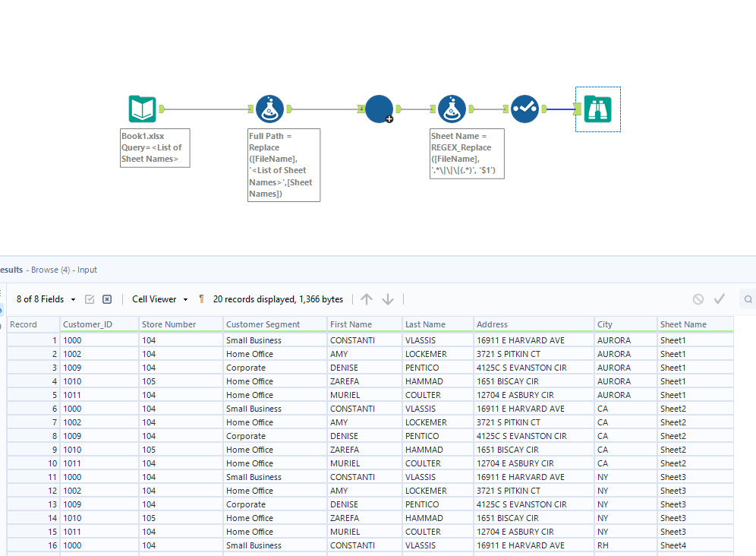Click the cancel circle button in results
Screen dimensions: 756x556
click(x=698, y=299)
